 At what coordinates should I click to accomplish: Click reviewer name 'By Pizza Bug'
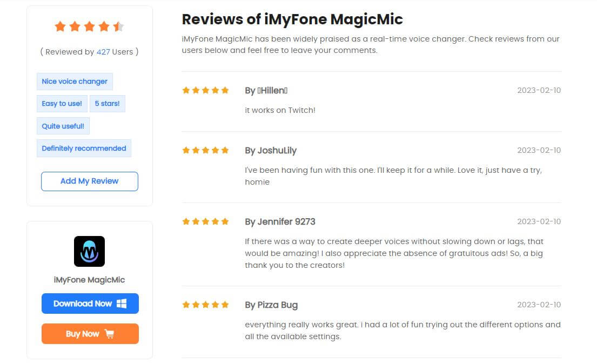point(271,305)
